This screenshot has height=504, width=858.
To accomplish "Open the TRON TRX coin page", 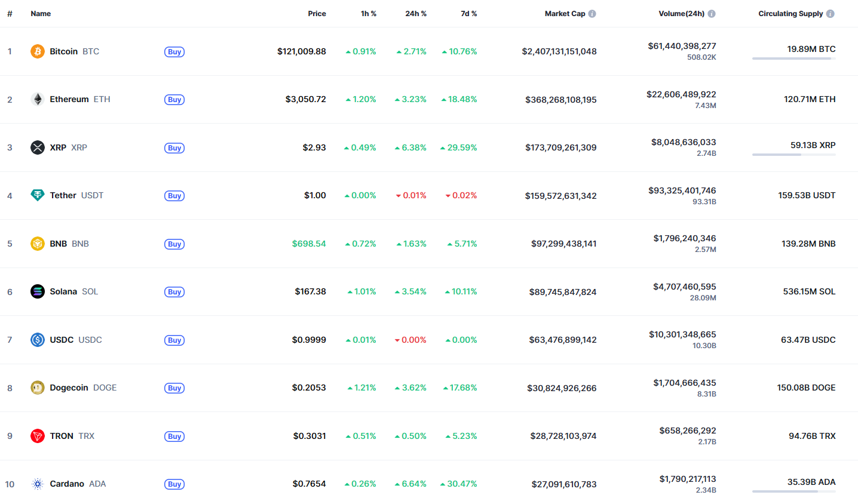I will [72, 436].
